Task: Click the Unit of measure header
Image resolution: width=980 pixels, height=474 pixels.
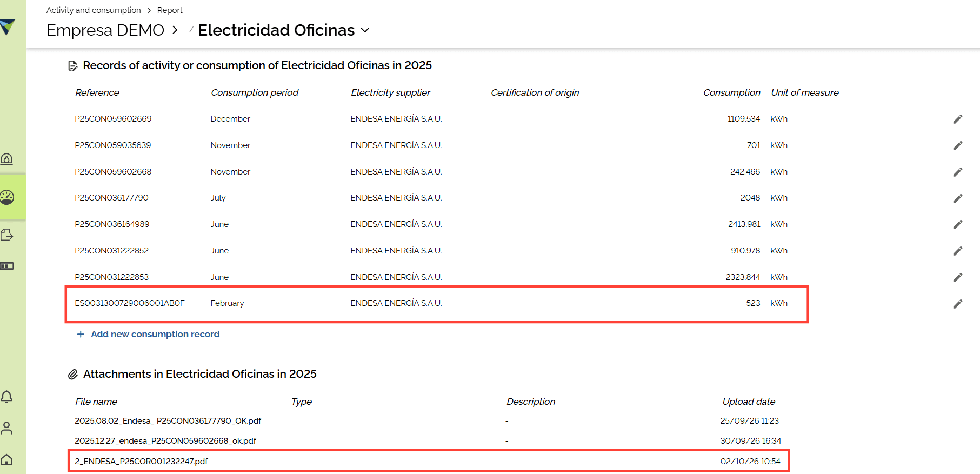Action: point(805,92)
